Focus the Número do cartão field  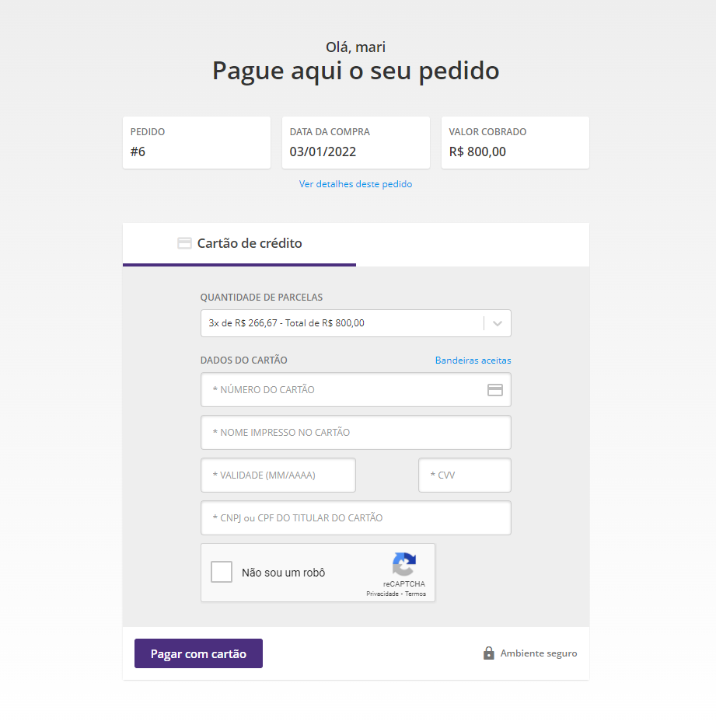(x=356, y=390)
